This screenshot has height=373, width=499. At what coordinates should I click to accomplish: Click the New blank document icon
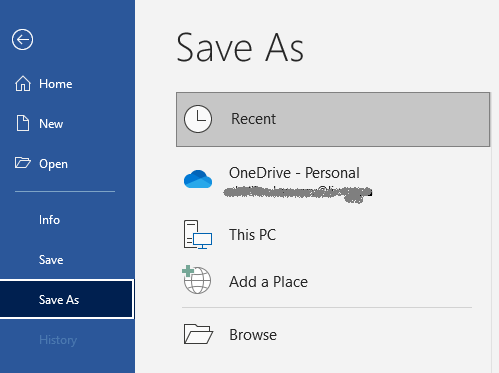pos(23,123)
